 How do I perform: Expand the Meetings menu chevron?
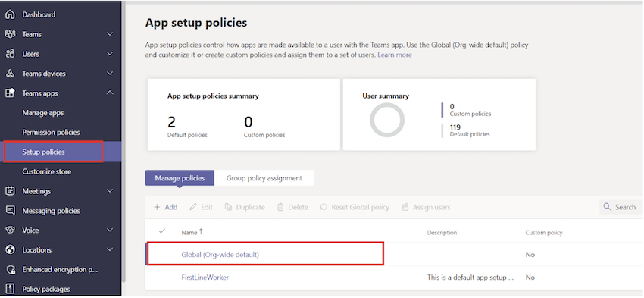click(110, 191)
